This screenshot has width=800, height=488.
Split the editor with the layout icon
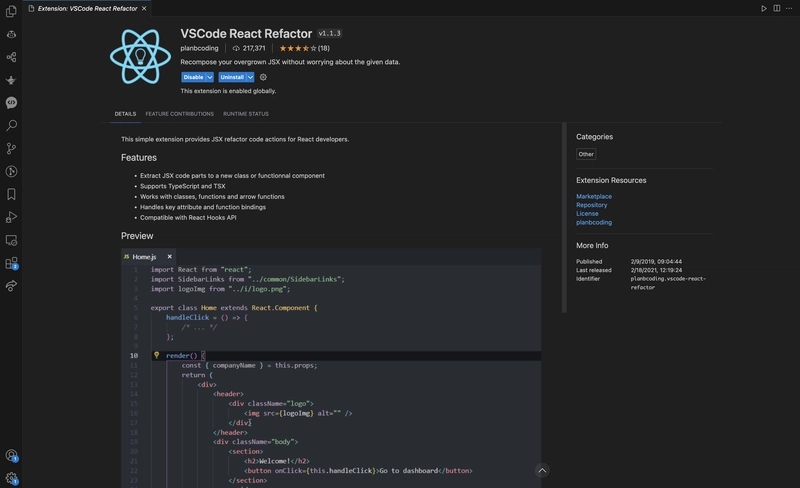pos(777,8)
